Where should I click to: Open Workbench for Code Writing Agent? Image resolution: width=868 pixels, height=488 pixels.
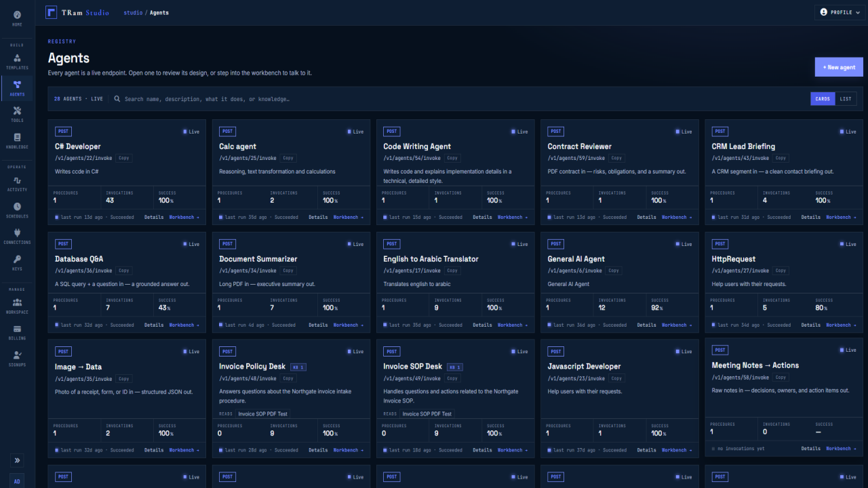[x=513, y=218]
